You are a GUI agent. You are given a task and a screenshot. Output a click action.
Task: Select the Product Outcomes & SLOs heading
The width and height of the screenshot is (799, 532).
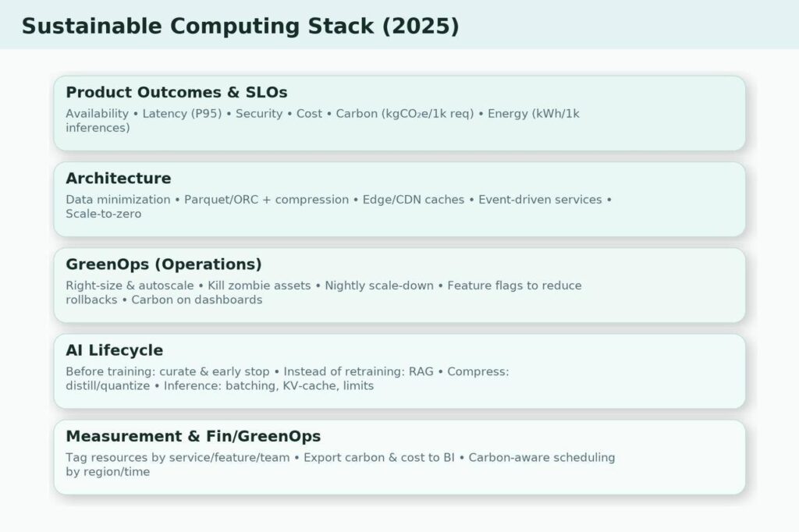click(176, 92)
